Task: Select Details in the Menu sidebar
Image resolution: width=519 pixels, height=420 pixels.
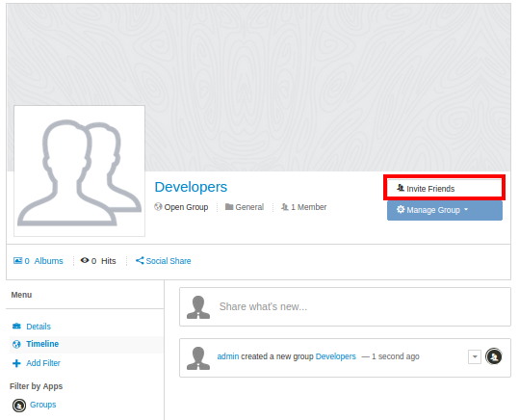Action: pos(39,327)
